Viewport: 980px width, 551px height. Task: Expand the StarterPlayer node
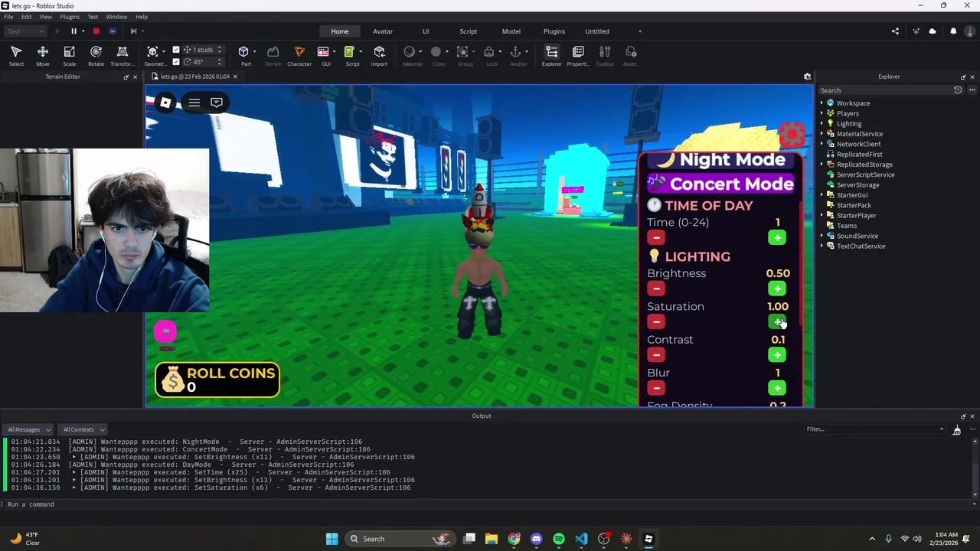[822, 215]
